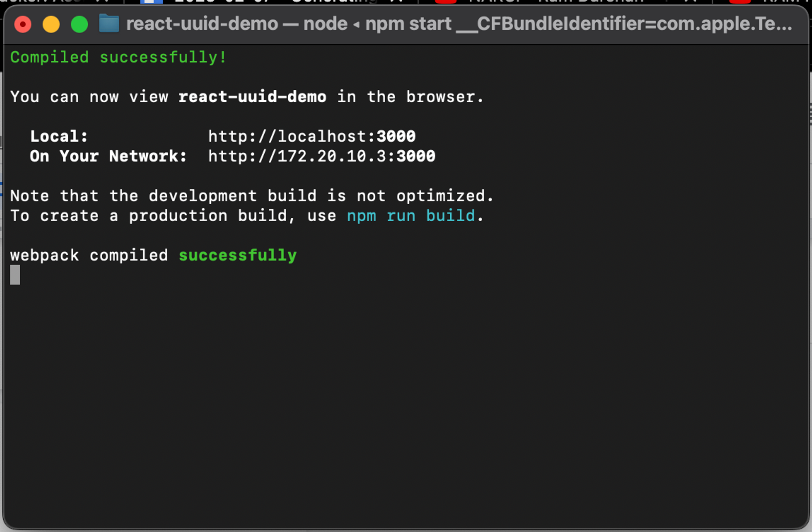The image size is (812, 532).
Task: Click the On Your Network label
Action: [x=108, y=156]
